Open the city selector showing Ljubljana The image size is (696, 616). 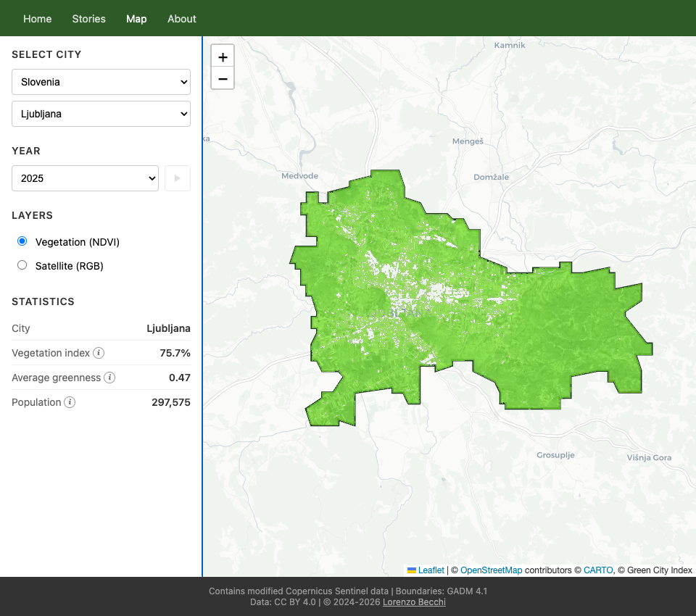[101, 114]
